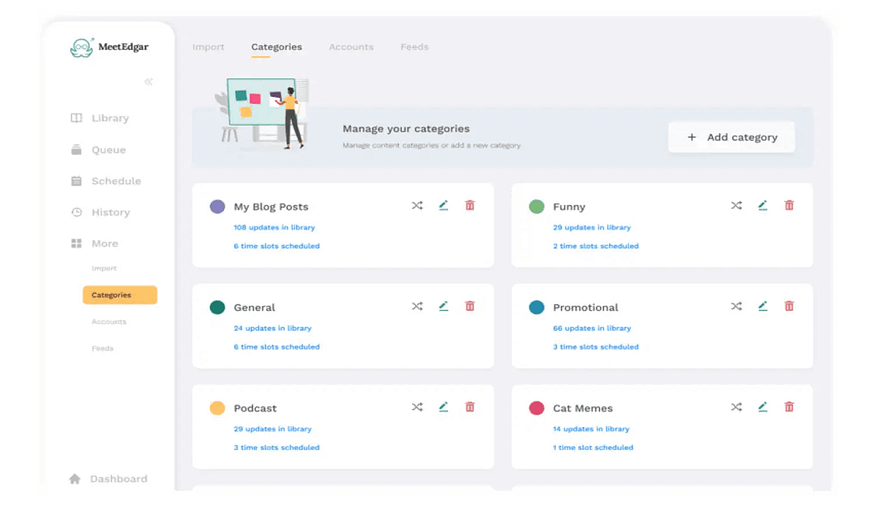Shuffle the Funny category

[736, 206]
